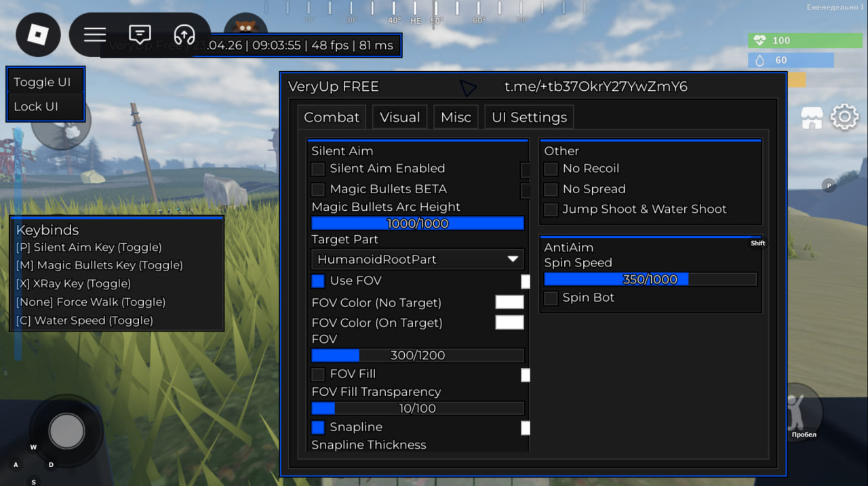Tap the D movement key indicator

tap(51, 464)
